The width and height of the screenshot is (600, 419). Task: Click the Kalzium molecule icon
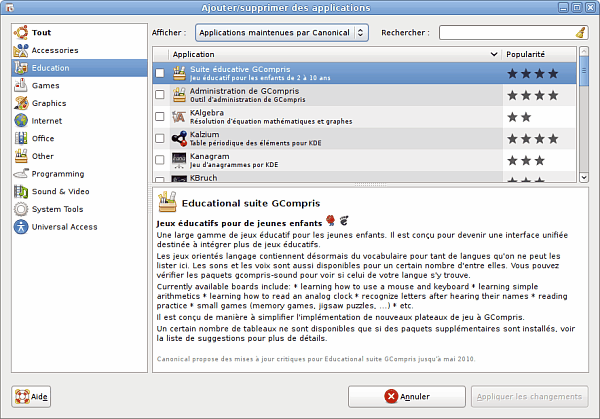[179, 139]
